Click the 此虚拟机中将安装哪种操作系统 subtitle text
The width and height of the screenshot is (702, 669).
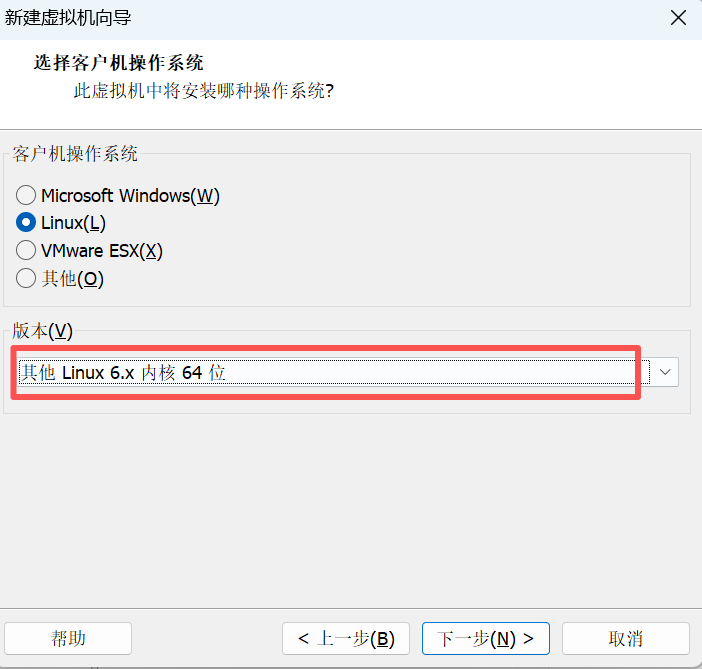pyautogui.click(x=204, y=91)
